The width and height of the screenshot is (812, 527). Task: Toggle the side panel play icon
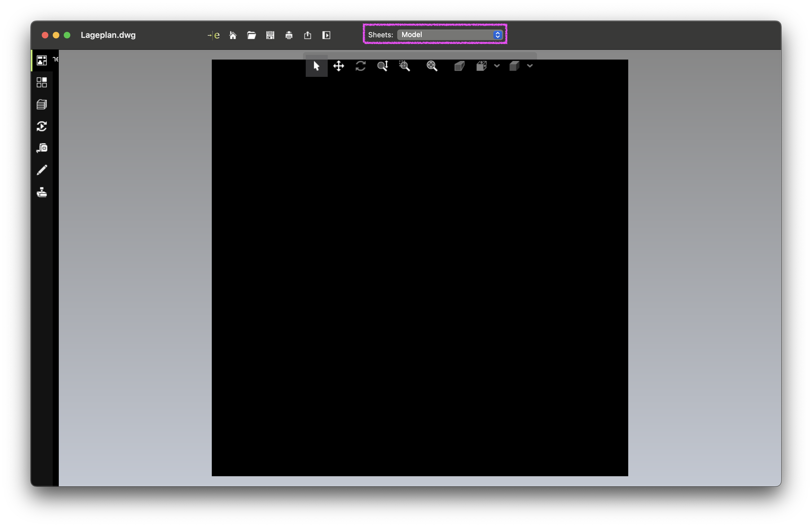[x=326, y=35]
